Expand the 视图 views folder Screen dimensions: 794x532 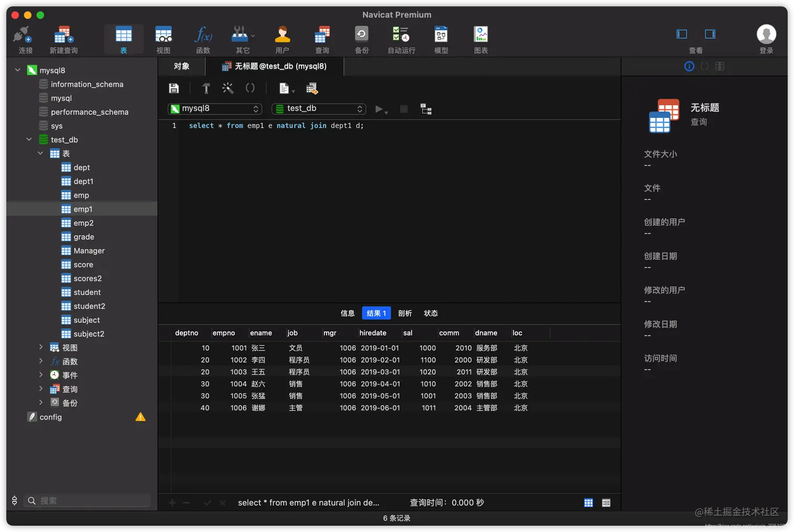(40, 347)
